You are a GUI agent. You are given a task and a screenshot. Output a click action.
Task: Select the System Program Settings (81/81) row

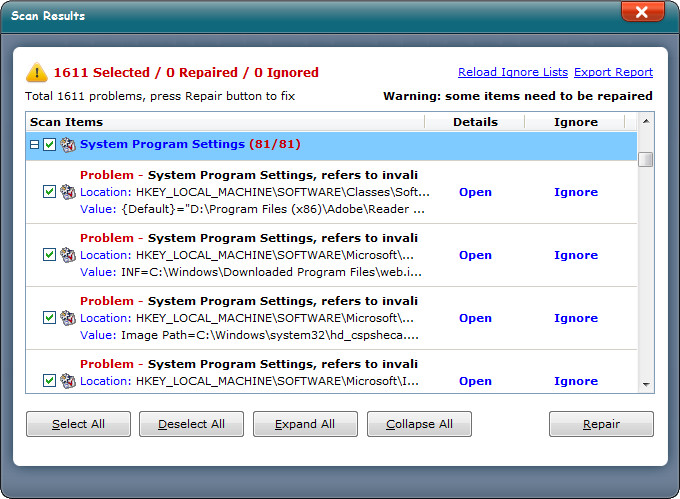tap(331, 146)
